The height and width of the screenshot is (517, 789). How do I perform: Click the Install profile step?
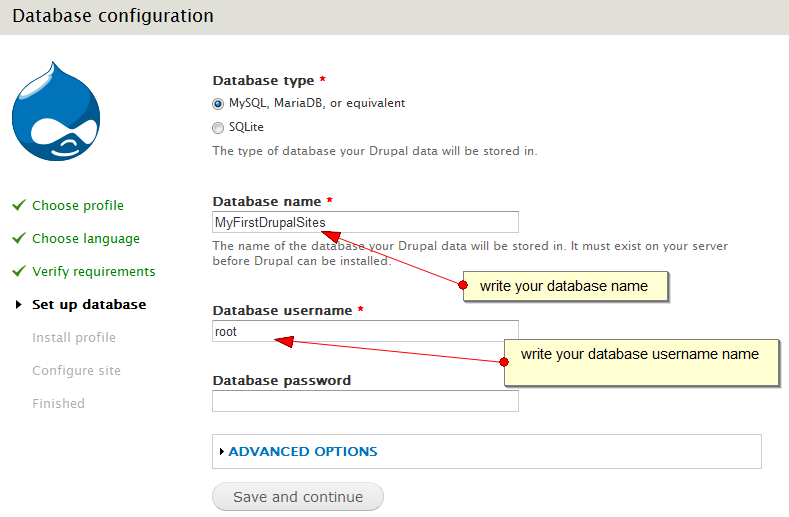click(x=74, y=337)
